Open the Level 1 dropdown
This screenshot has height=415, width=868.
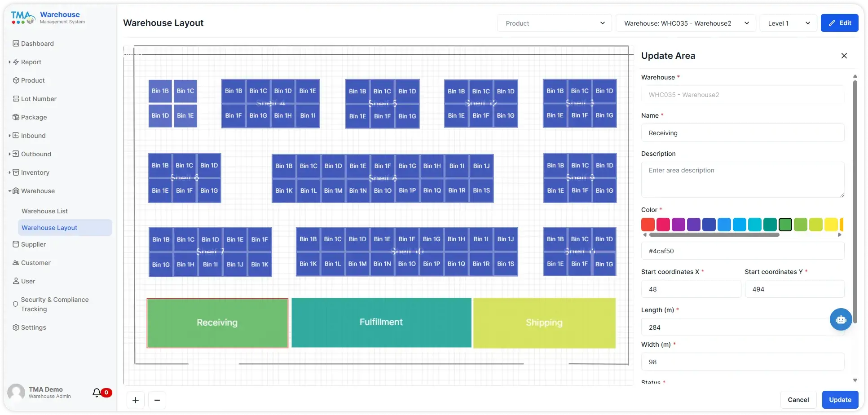[x=788, y=23]
